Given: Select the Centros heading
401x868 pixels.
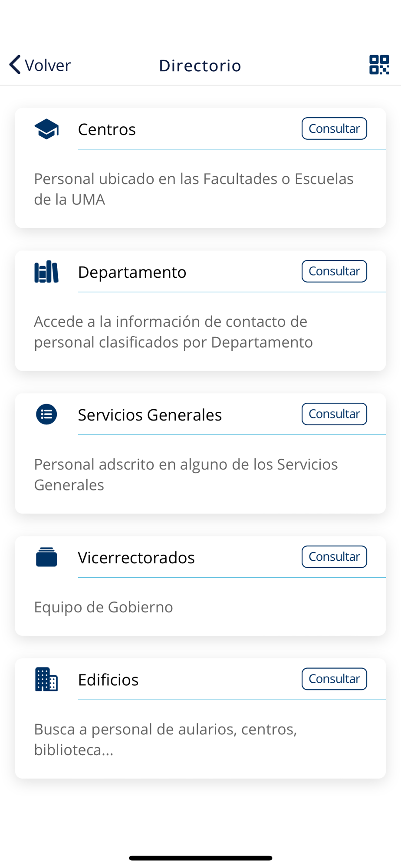Looking at the screenshot, I should point(107,129).
